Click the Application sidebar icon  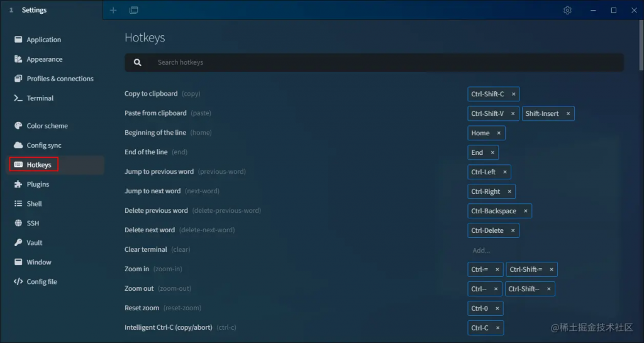pyautogui.click(x=18, y=40)
